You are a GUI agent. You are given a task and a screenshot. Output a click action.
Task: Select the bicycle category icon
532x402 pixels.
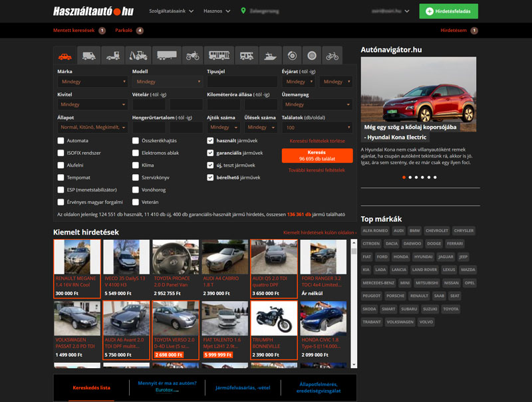(332, 56)
